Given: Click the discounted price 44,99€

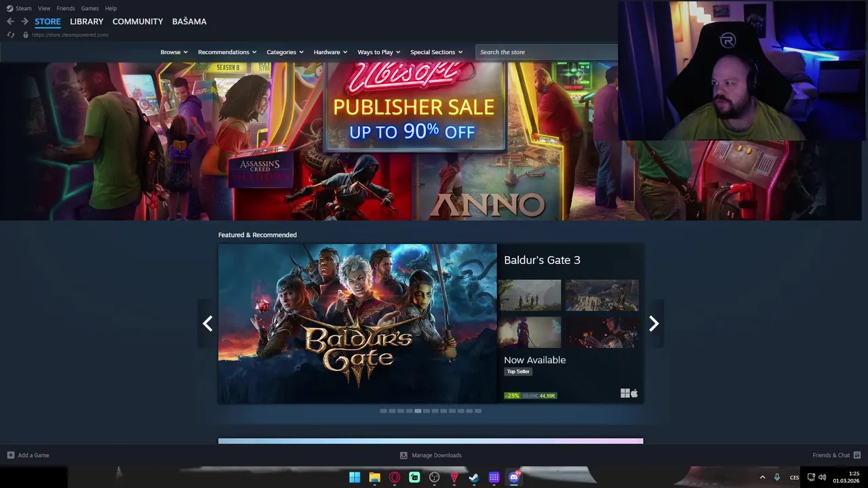Looking at the screenshot, I should [547, 396].
